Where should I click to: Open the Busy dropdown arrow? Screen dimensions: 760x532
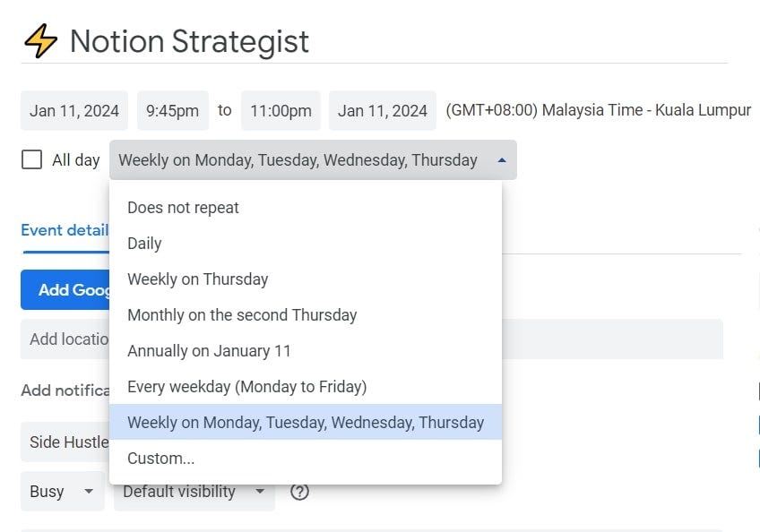(x=90, y=492)
